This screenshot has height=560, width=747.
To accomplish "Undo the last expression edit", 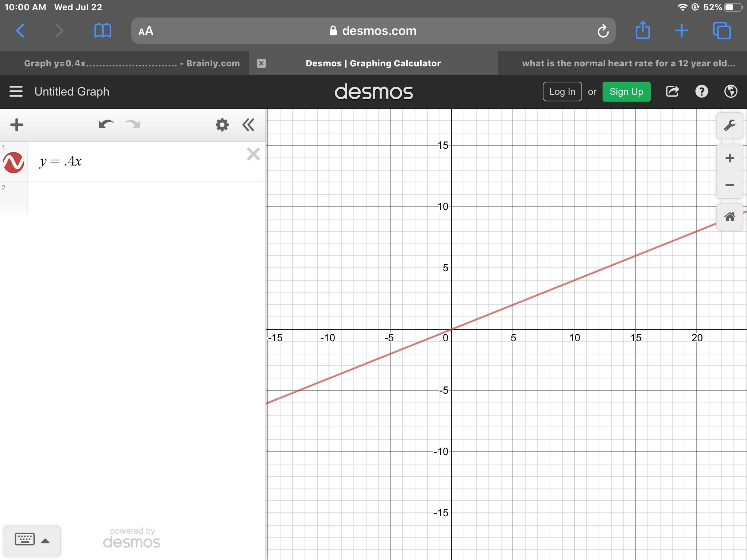I will click(x=106, y=125).
